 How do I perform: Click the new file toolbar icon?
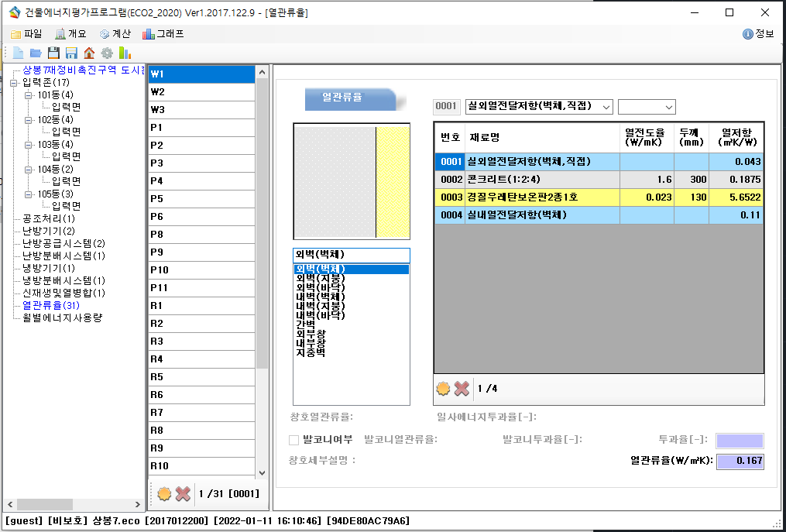point(19,53)
